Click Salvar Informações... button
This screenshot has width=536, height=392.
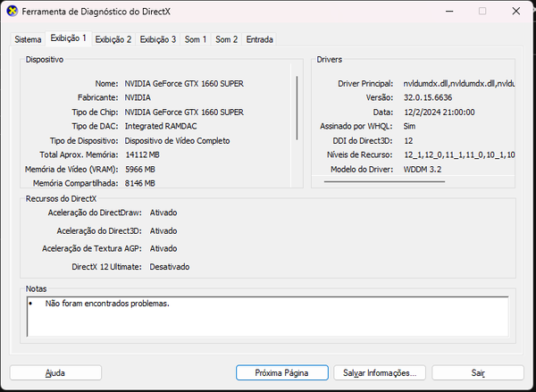coord(381,372)
